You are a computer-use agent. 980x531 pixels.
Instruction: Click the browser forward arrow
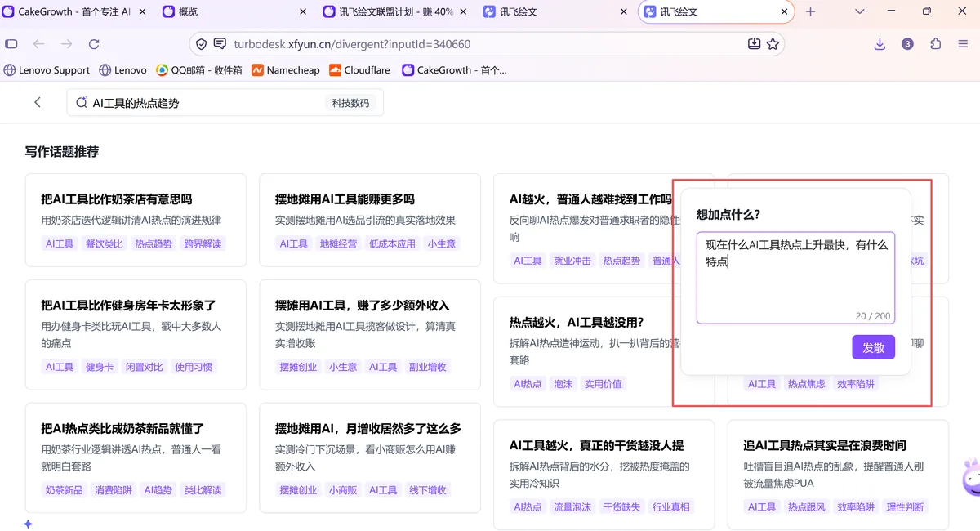(66, 44)
